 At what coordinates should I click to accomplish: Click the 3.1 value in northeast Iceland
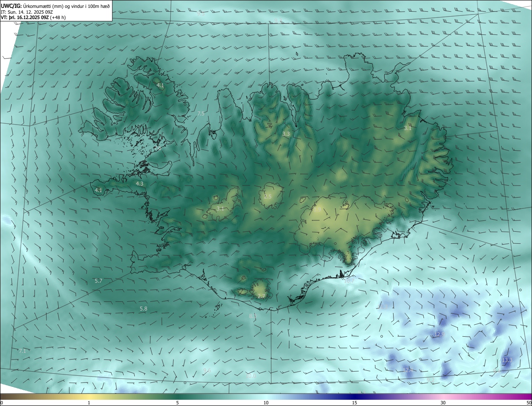[x=408, y=128]
